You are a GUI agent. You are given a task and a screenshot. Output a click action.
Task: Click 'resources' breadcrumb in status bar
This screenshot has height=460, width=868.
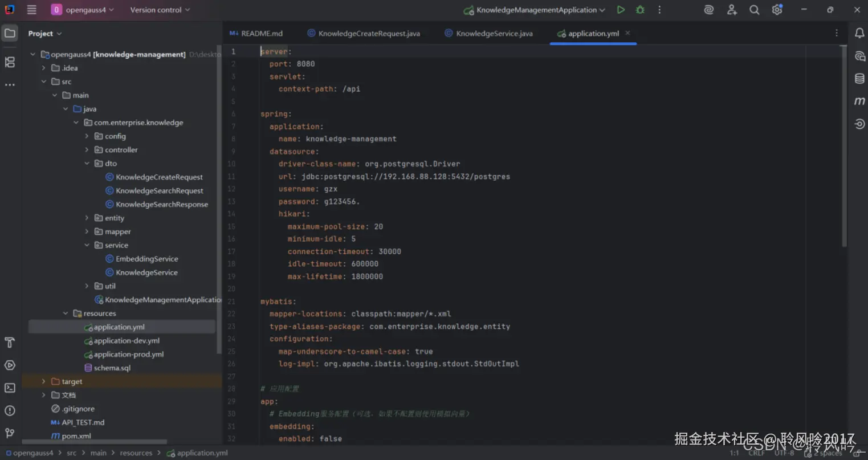point(136,453)
